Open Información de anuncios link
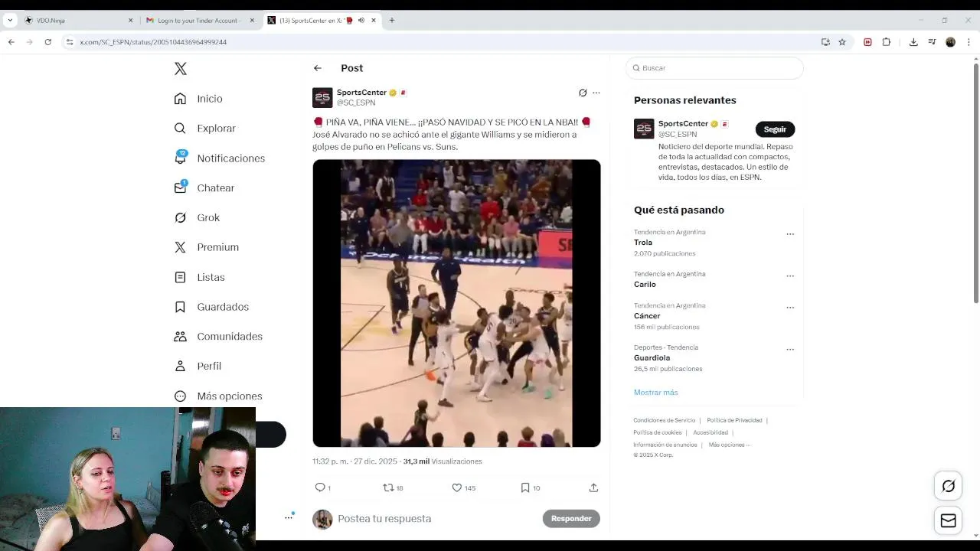980x551 pixels. pyautogui.click(x=665, y=445)
